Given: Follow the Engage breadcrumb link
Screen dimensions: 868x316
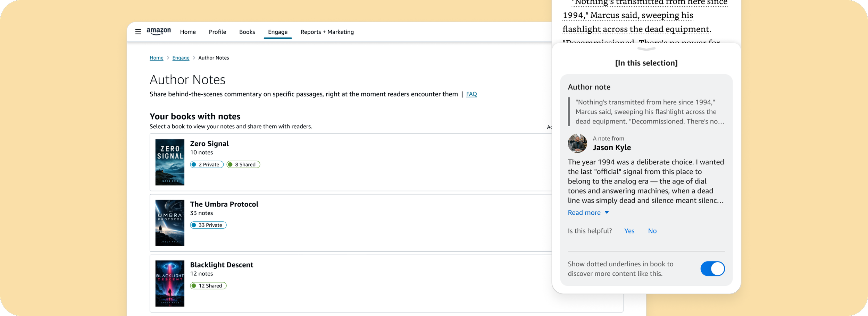Looking at the screenshot, I should tap(181, 58).
